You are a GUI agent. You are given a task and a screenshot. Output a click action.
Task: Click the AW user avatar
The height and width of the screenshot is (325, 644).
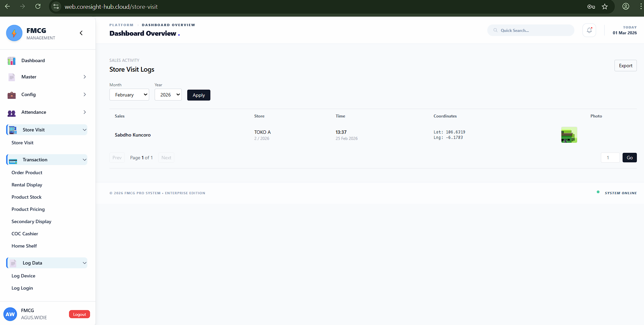point(10,314)
